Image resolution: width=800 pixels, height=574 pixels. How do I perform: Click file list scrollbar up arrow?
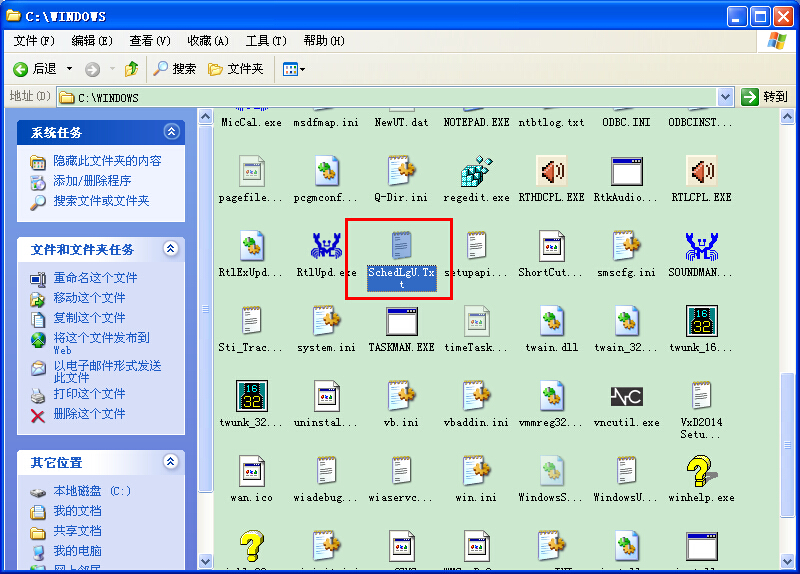tap(787, 117)
